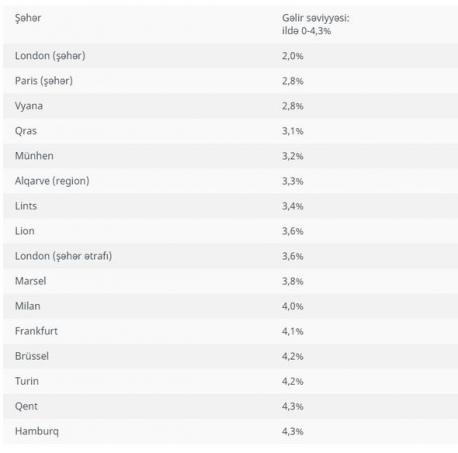The image size is (458, 453).
Task: Select the Şəhər column header
Action: [28, 18]
